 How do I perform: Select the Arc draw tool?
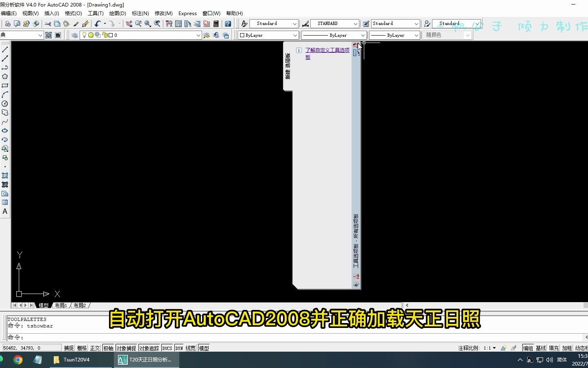pos(5,94)
